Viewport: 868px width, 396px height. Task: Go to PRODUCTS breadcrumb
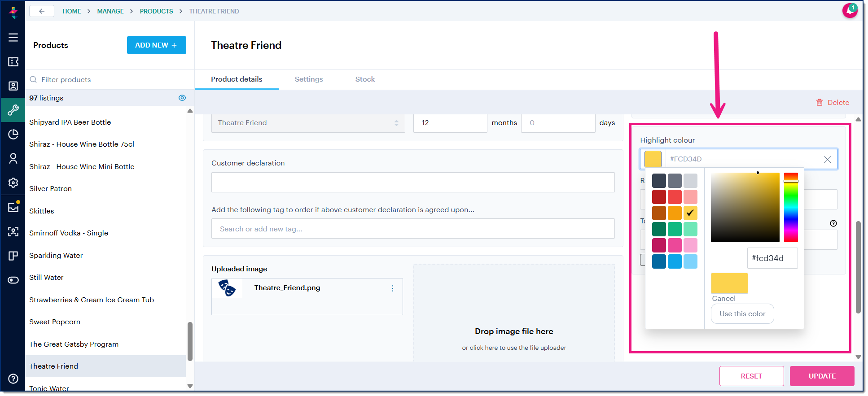(x=156, y=11)
